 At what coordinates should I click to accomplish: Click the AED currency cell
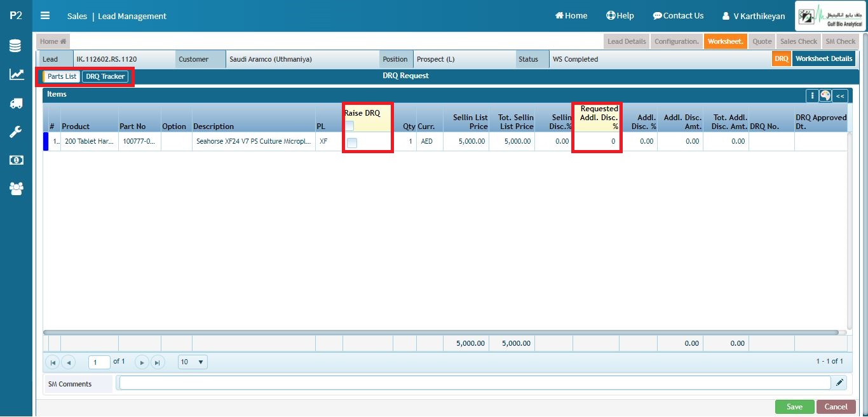(x=430, y=141)
